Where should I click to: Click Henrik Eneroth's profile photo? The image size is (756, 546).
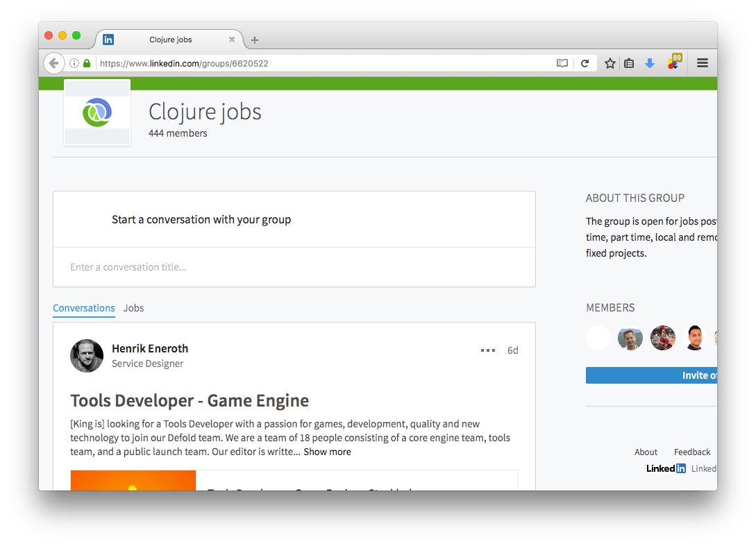[x=87, y=356]
